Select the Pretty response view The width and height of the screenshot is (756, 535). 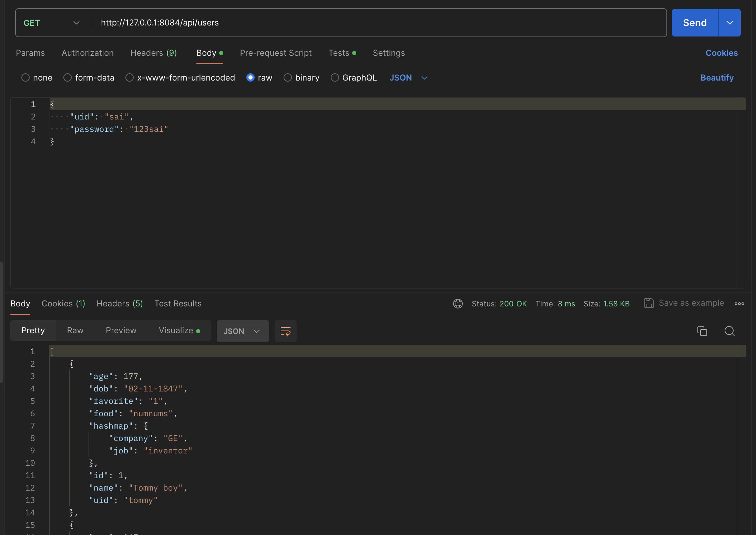33,331
